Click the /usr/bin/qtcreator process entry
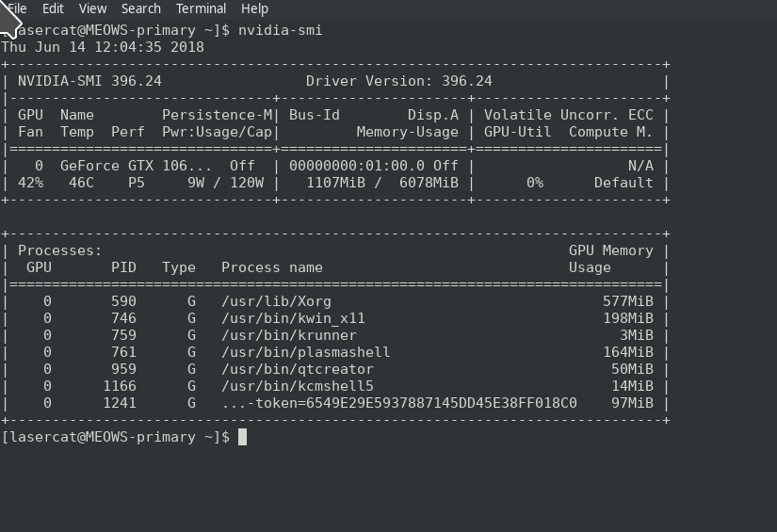Image resolution: width=777 pixels, height=532 pixels. (x=297, y=369)
